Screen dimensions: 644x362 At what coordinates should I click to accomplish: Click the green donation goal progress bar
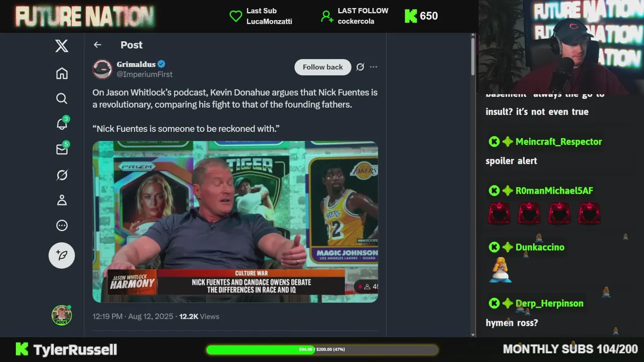coord(322,349)
